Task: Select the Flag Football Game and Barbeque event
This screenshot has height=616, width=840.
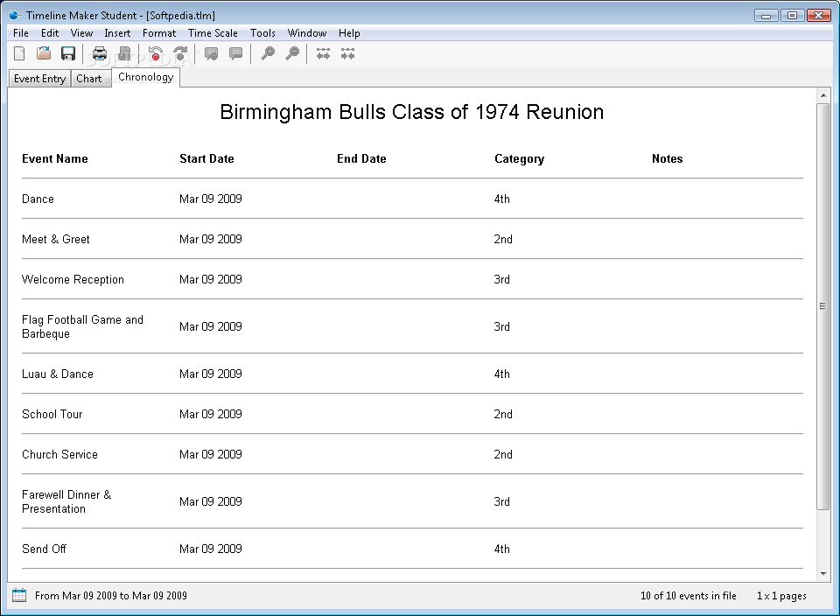Action: tap(82, 326)
